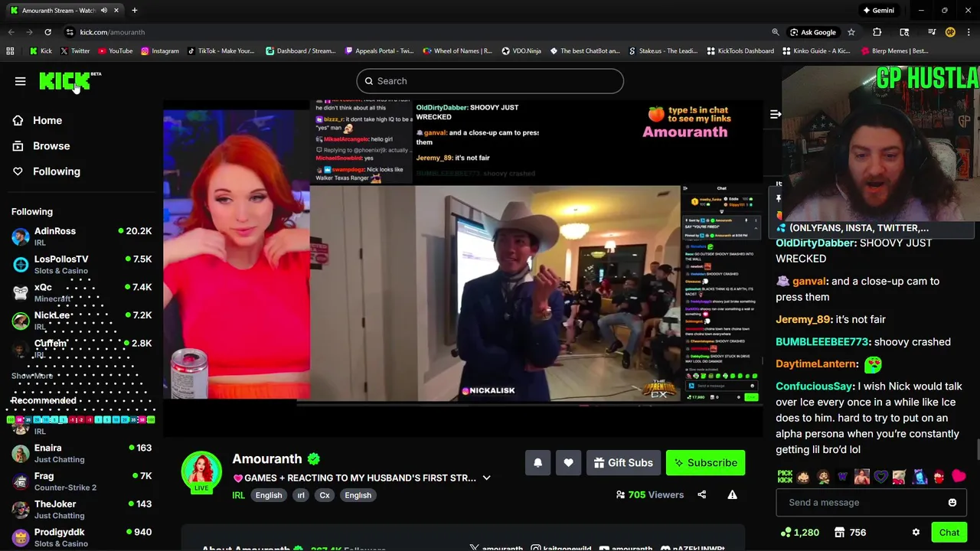Click the IRL category link

pyautogui.click(x=238, y=495)
